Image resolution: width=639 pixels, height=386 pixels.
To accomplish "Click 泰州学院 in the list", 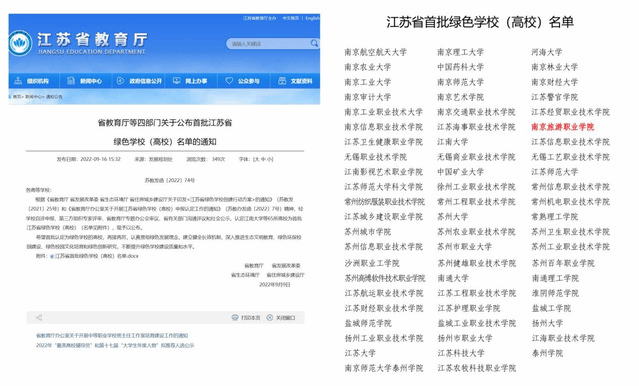I will click(x=547, y=353).
